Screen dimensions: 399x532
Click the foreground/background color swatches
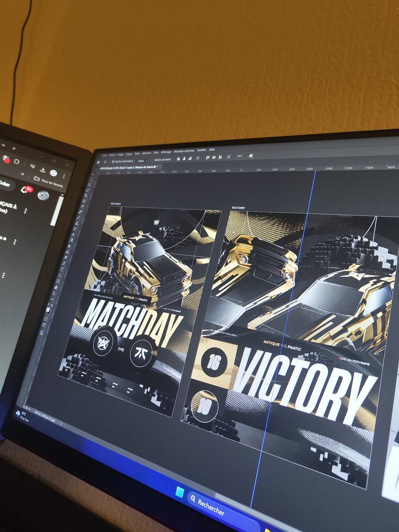pyautogui.click(x=48, y=310)
